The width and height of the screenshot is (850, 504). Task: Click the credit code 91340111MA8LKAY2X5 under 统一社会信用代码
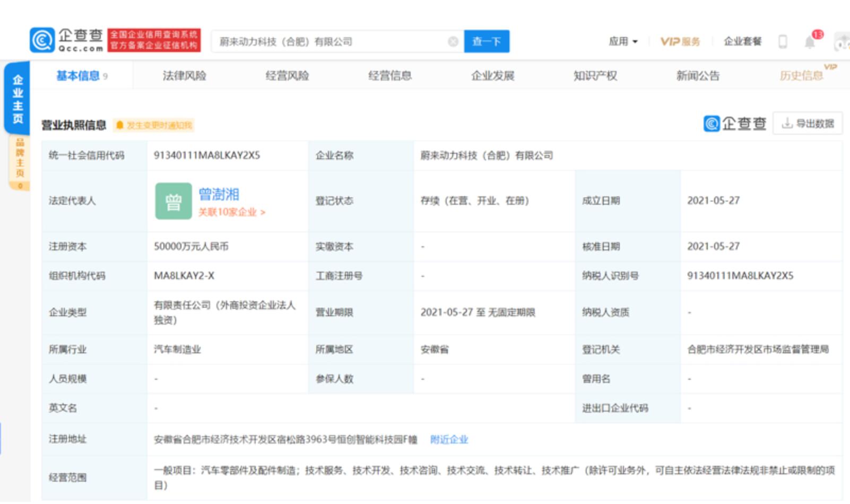[207, 155]
